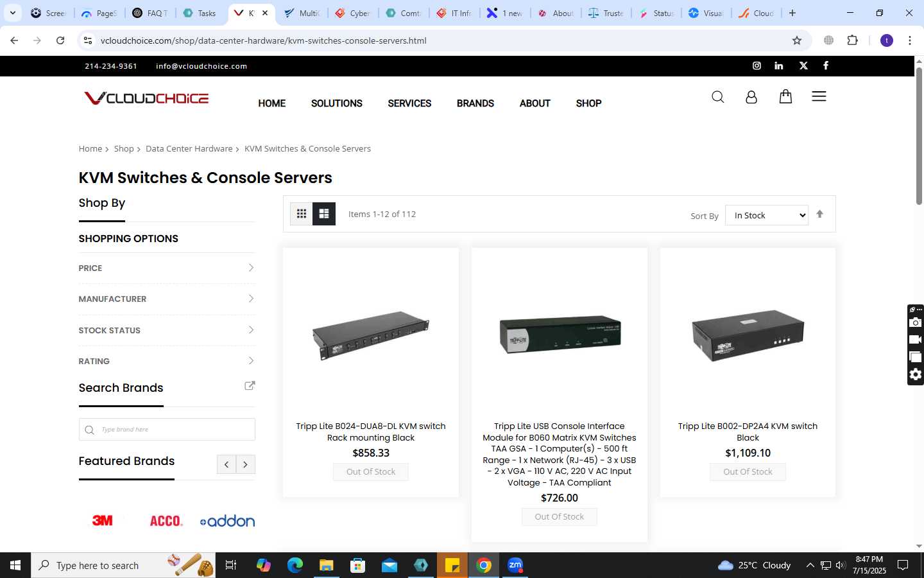Click the B024-DUA8-DL product image

[x=371, y=335]
